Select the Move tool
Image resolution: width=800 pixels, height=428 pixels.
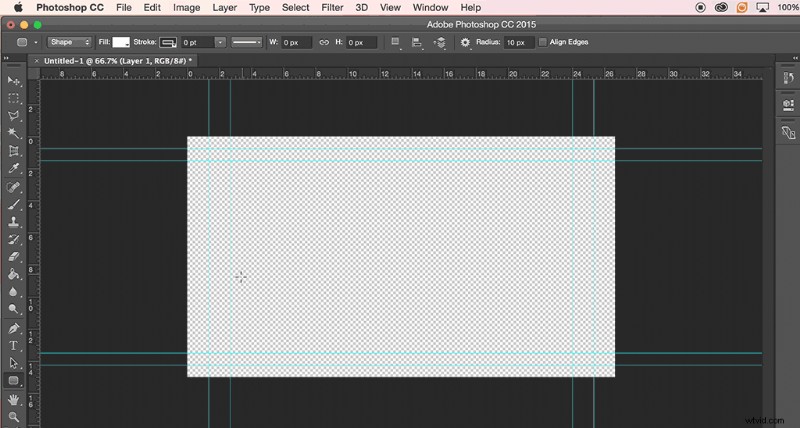pyautogui.click(x=14, y=81)
